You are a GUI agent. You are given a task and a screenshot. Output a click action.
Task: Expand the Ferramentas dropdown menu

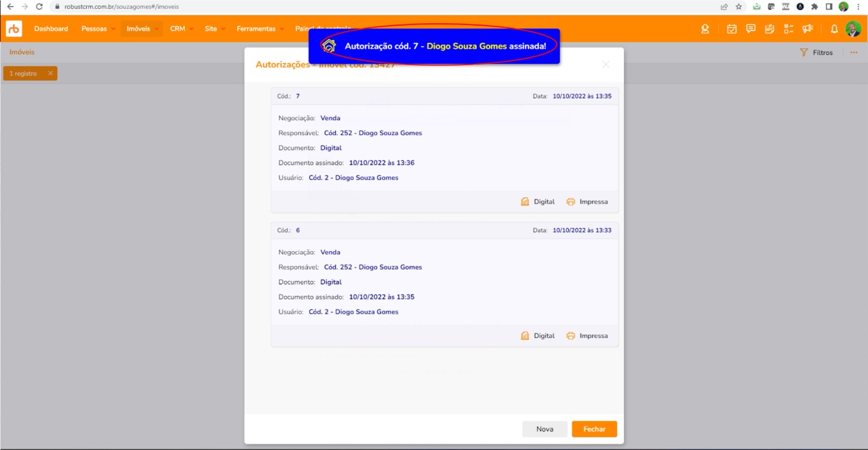click(260, 29)
